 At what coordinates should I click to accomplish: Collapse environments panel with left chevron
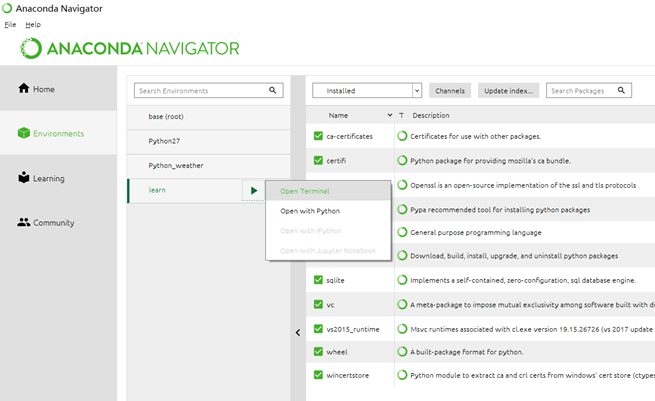(x=298, y=332)
